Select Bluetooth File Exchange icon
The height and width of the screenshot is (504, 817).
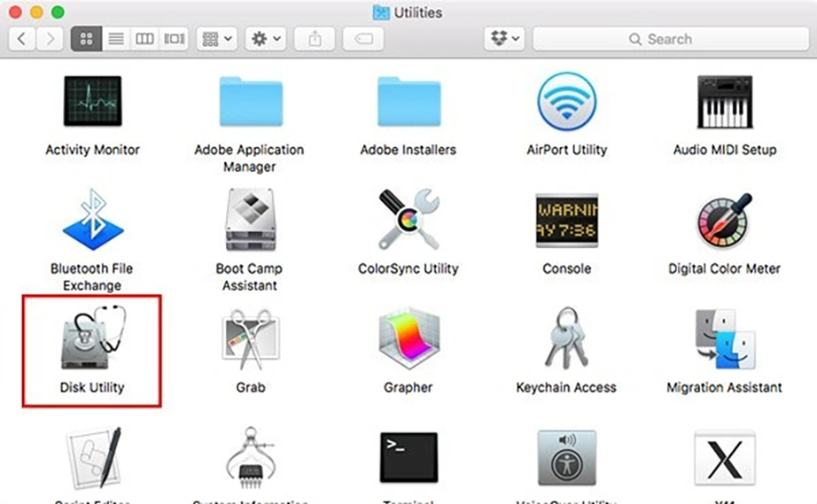point(93,219)
